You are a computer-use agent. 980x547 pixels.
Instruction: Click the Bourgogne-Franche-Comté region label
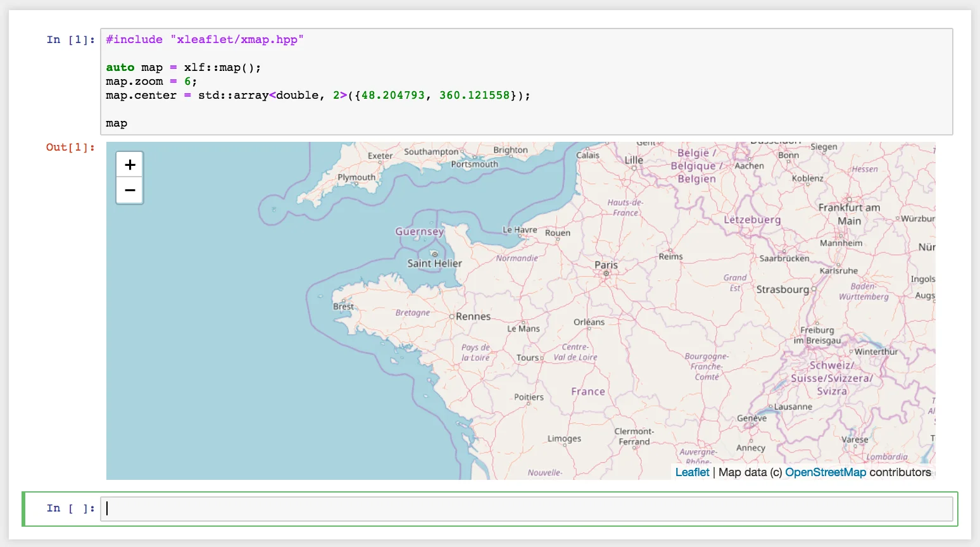(x=707, y=367)
